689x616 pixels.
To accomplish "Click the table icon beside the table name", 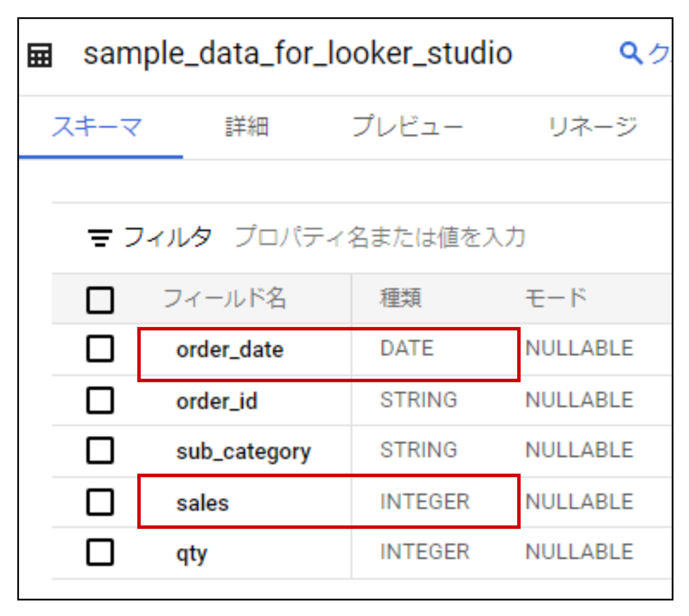I will coord(40,55).
